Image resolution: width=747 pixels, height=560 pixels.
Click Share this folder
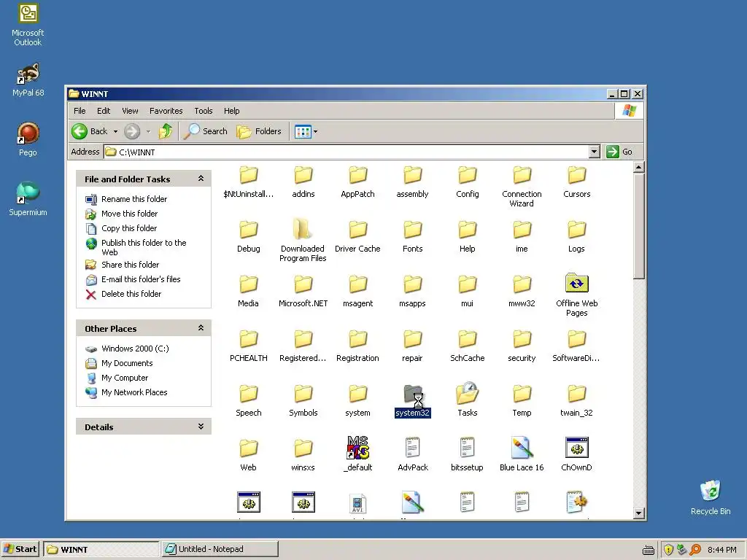click(122, 265)
